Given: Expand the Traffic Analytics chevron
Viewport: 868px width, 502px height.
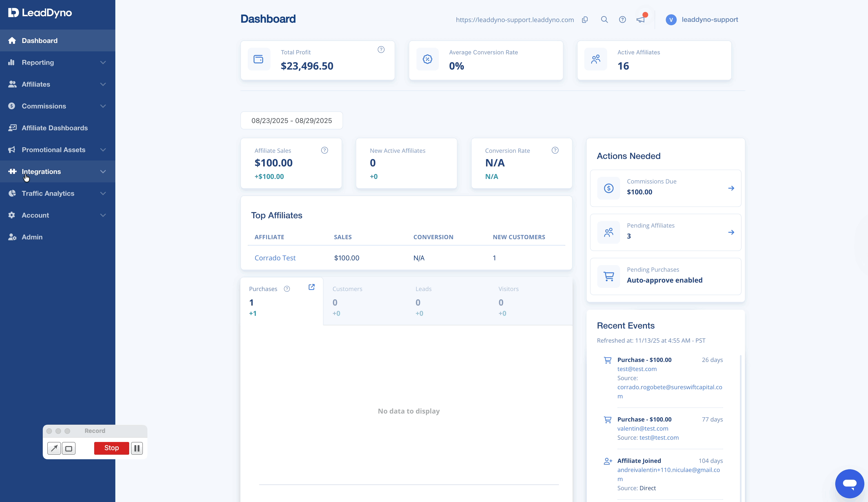Looking at the screenshot, I should [103, 193].
